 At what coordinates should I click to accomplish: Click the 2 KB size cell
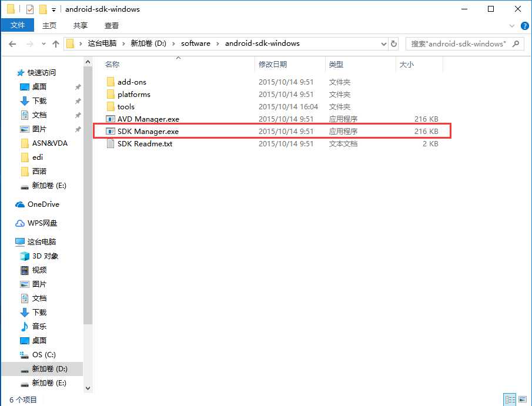(x=430, y=143)
